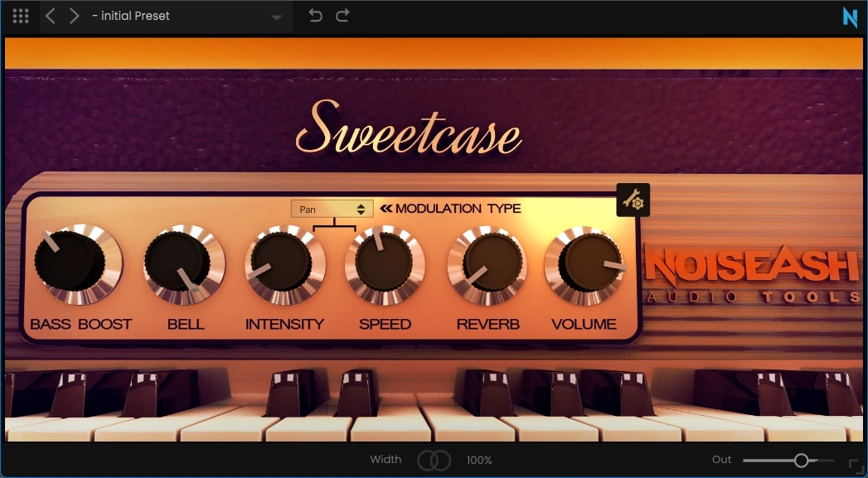Viewport: 868px width, 478px height.
Task: Click the MODULATION TYPE label
Action: tap(458, 209)
